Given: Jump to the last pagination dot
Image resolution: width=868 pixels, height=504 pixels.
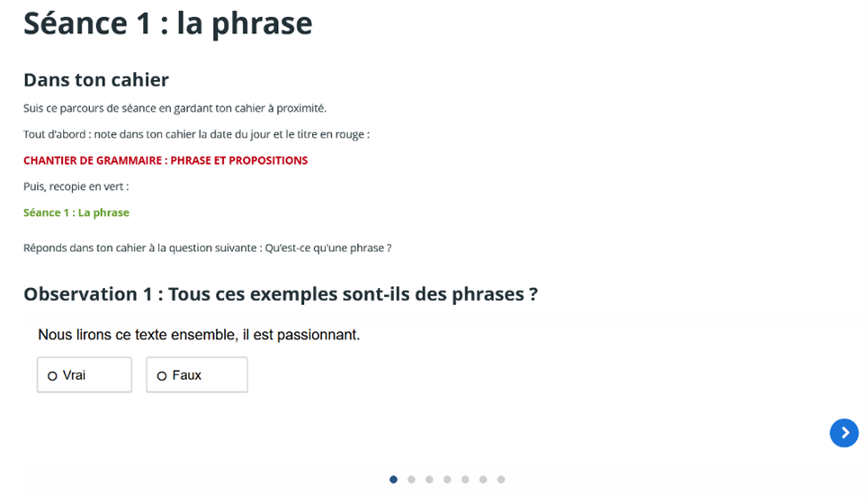Looking at the screenshot, I should pyautogui.click(x=501, y=480).
